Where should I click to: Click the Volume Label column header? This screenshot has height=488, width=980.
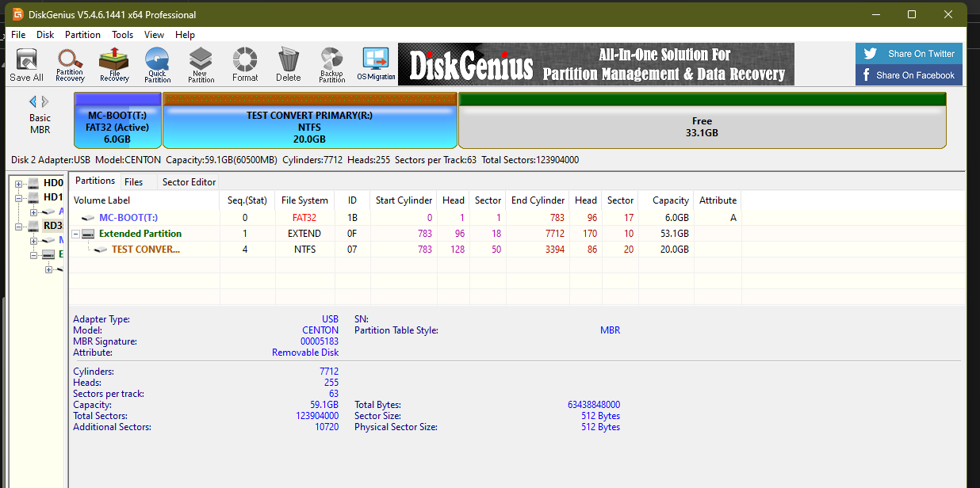click(144, 200)
